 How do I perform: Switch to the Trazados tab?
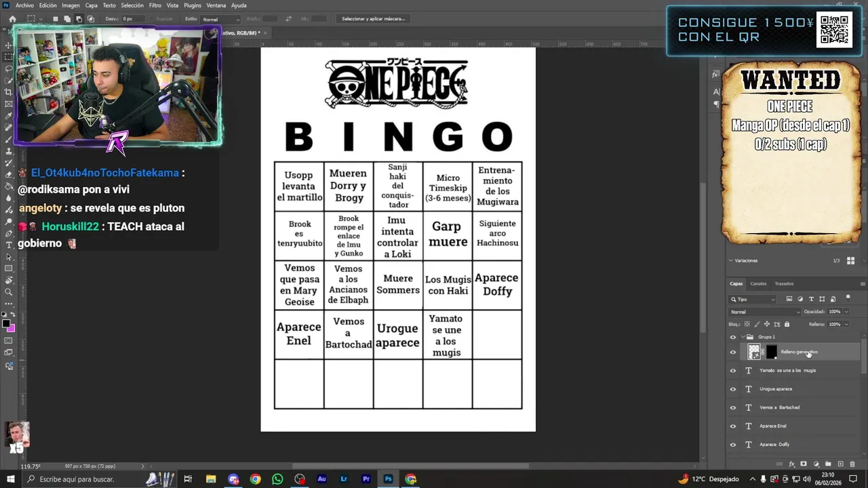point(784,283)
